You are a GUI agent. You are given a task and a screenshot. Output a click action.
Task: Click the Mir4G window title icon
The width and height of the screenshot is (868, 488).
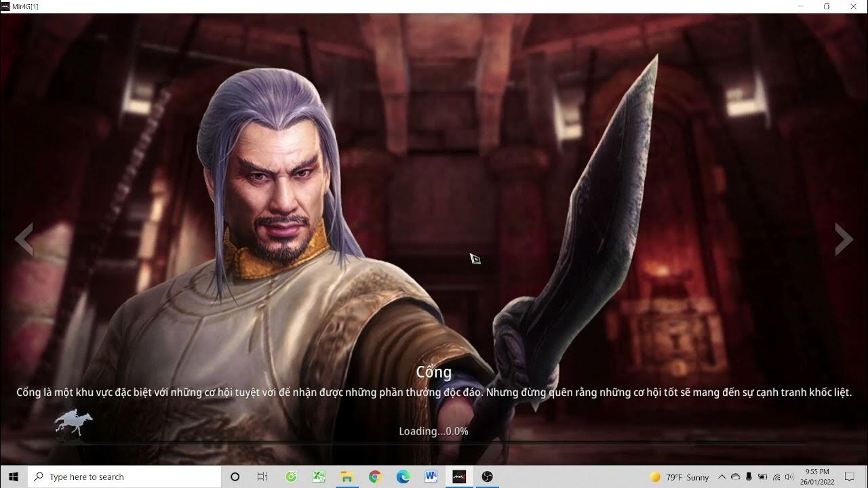pyautogui.click(x=5, y=6)
